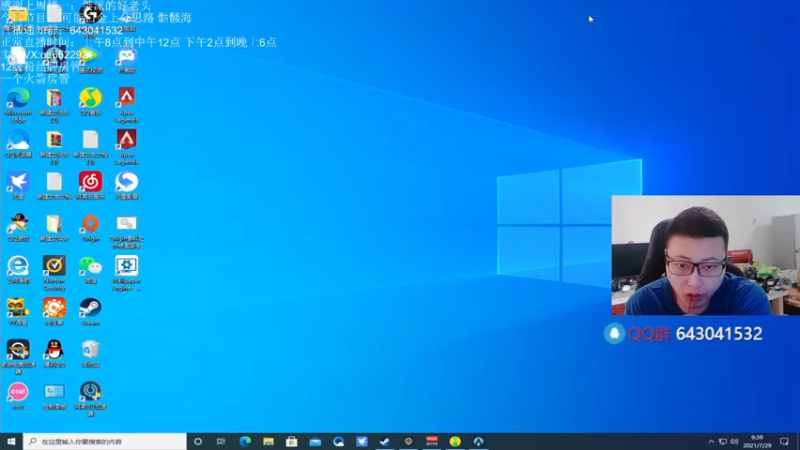Open the osu! game shortcut
Screen dimensions: 800x450
tap(18, 395)
